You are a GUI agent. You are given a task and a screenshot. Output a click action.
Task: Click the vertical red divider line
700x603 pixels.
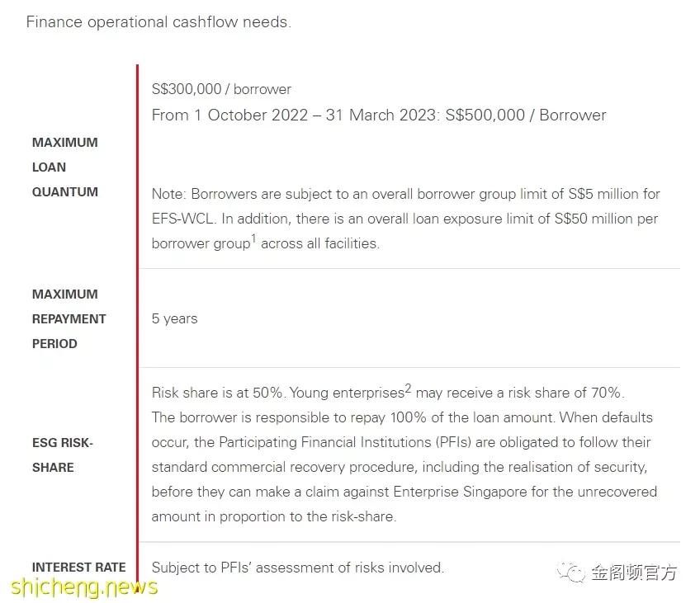point(138,321)
